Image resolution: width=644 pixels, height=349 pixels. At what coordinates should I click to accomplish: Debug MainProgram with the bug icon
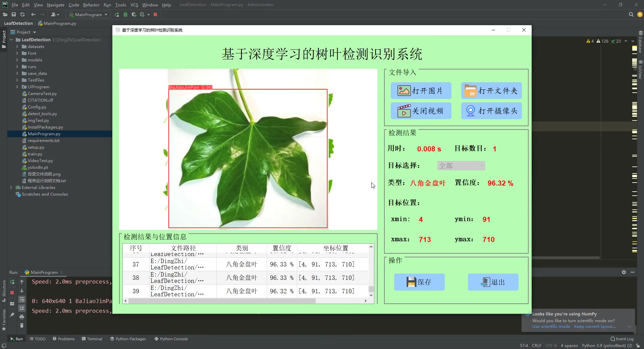[x=125, y=15]
